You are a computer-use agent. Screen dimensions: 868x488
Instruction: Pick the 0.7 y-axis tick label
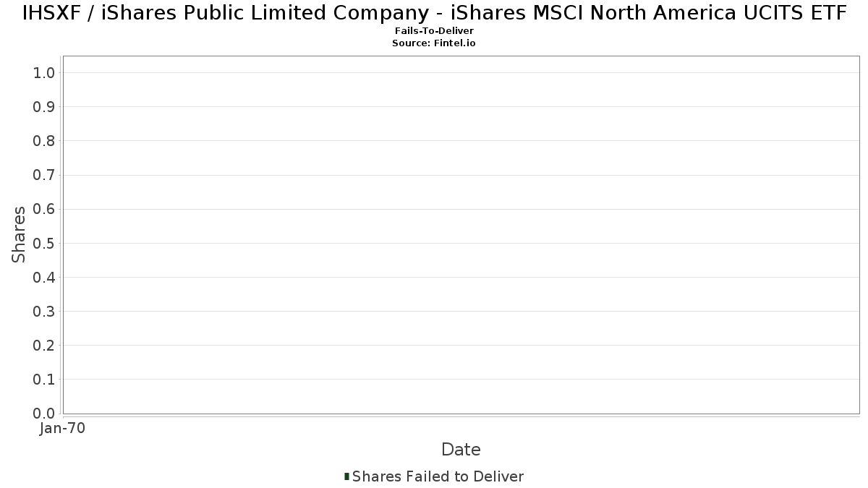(x=44, y=175)
